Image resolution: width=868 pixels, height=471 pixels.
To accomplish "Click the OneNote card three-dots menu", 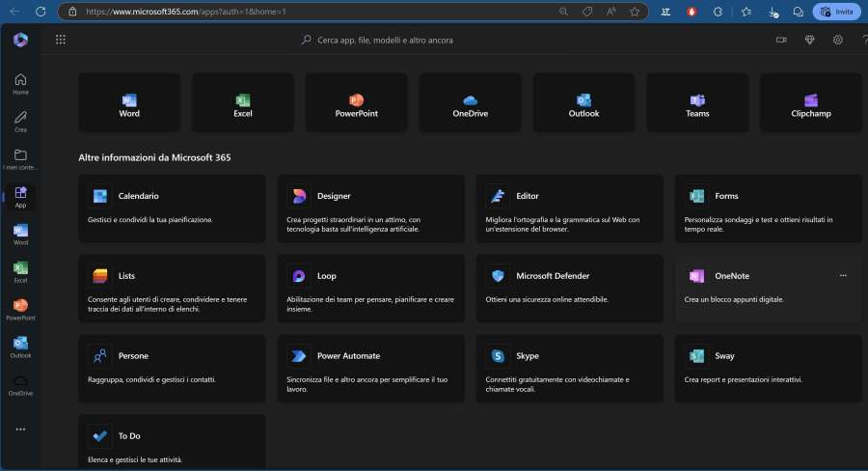I will click(x=843, y=275).
